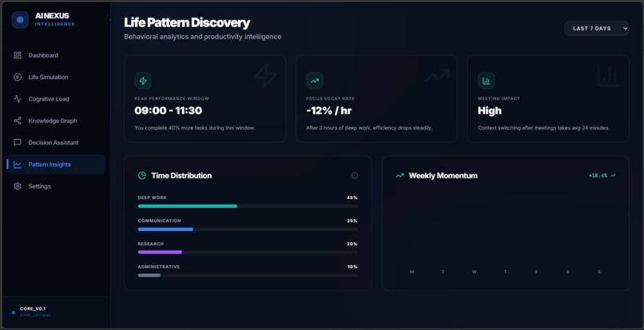Click the AI Nexus logo icon
The height and width of the screenshot is (330, 644).
(x=20, y=20)
